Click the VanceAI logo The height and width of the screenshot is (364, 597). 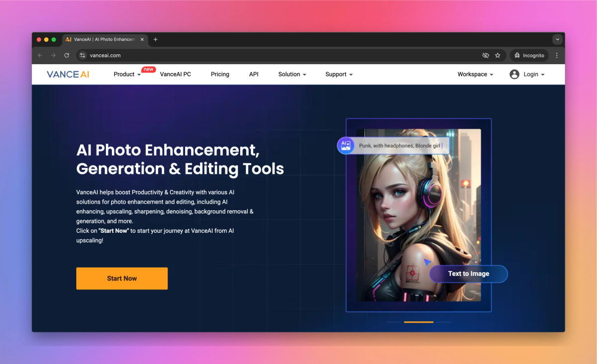coord(68,74)
